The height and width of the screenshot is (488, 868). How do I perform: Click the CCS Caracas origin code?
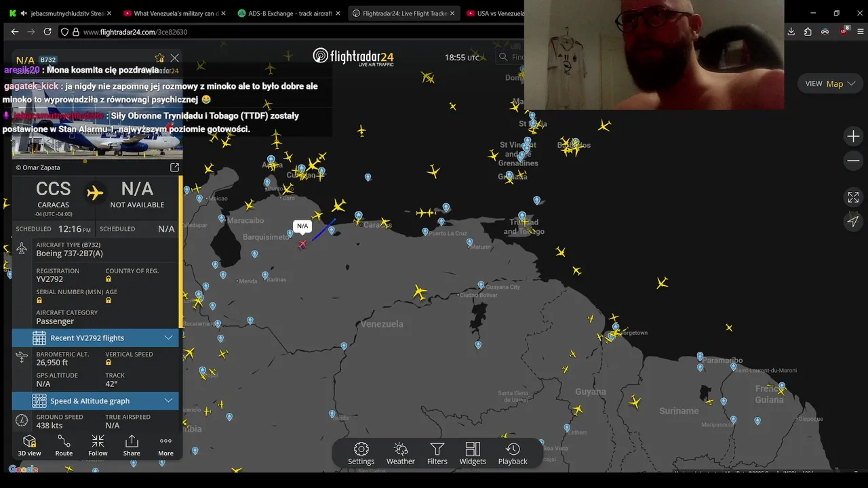tap(54, 189)
